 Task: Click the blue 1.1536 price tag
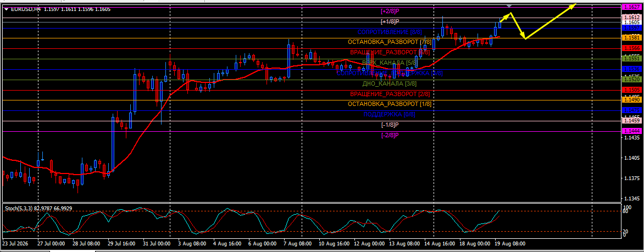(x=631, y=69)
